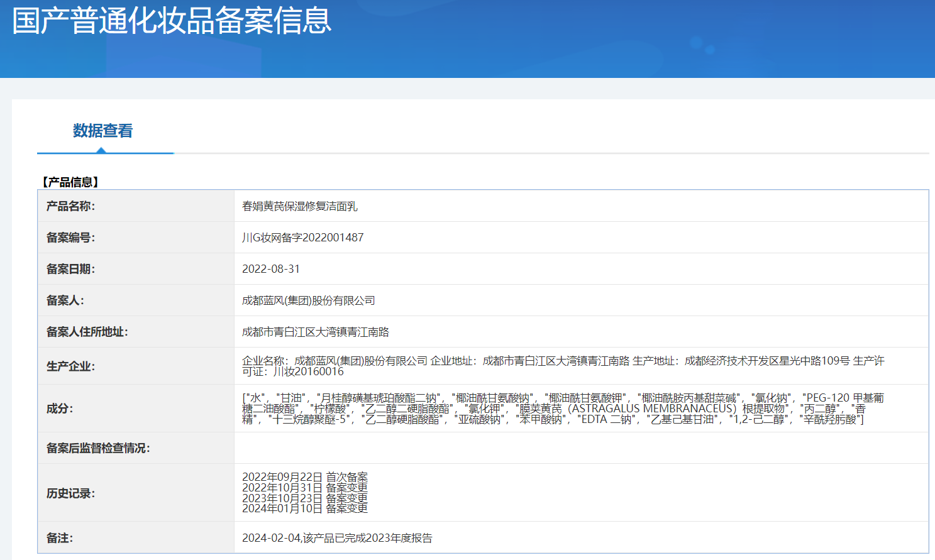Click the 备案后监督检查情况 label
Screen dimensions: 935x560
tap(98, 448)
